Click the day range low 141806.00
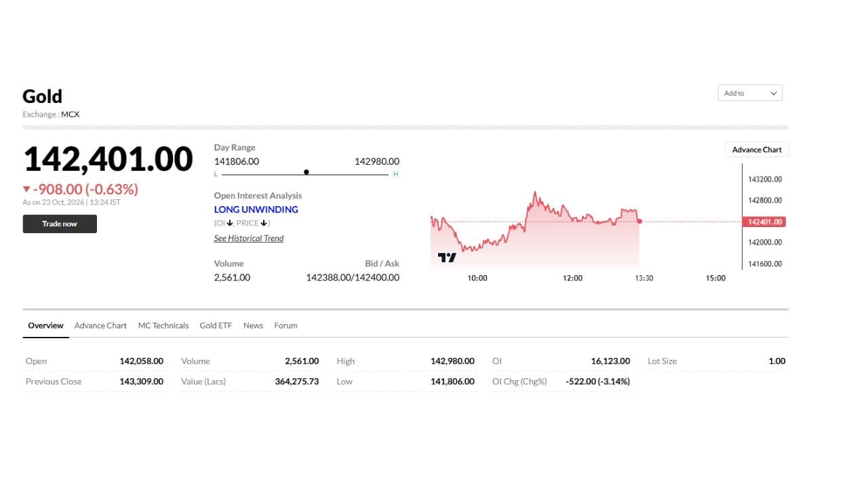The image size is (868, 488). click(x=237, y=161)
